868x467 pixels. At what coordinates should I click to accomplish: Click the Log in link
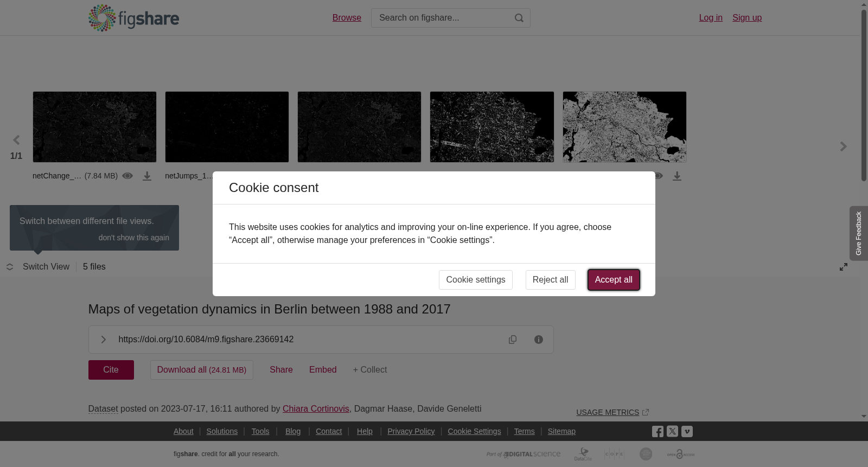(711, 18)
